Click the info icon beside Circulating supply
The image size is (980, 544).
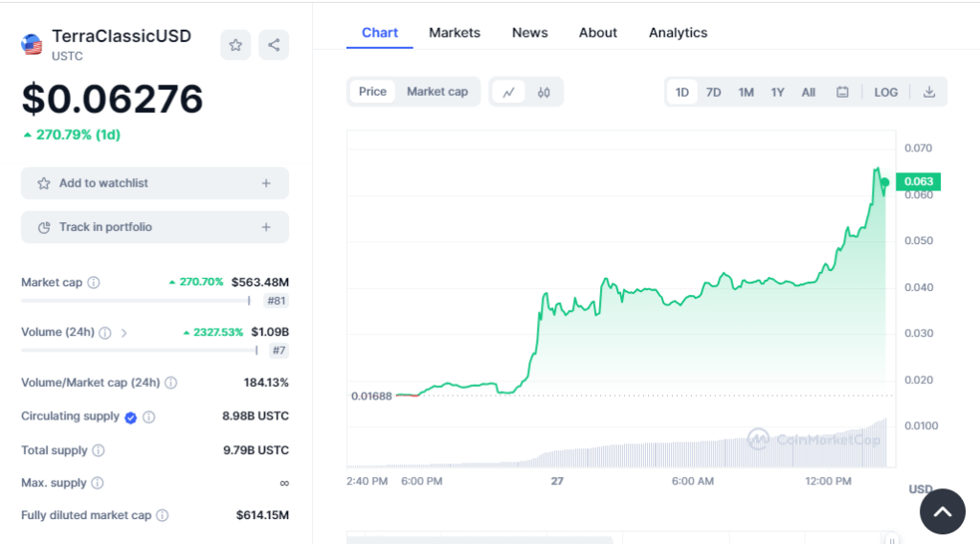148,417
